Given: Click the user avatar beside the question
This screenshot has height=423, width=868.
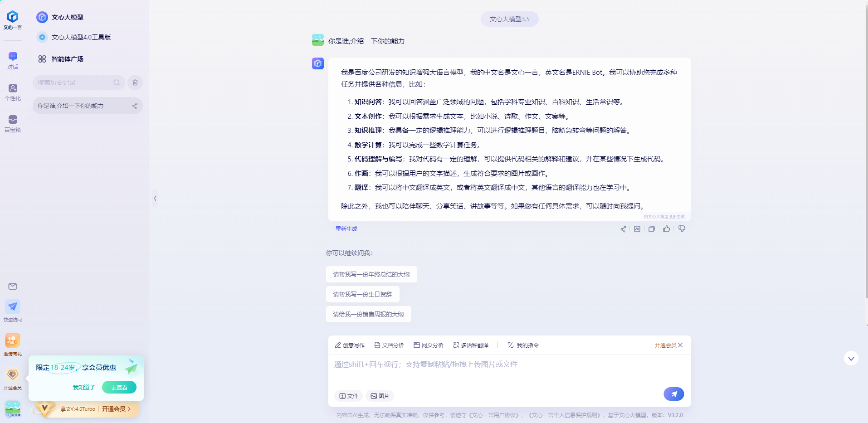Looking at the screenshot, I should [318, 40].
